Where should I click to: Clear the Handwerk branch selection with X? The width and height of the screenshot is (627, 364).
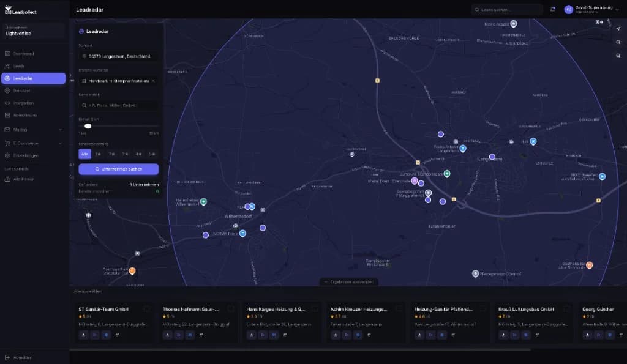[x=153, y=81]
